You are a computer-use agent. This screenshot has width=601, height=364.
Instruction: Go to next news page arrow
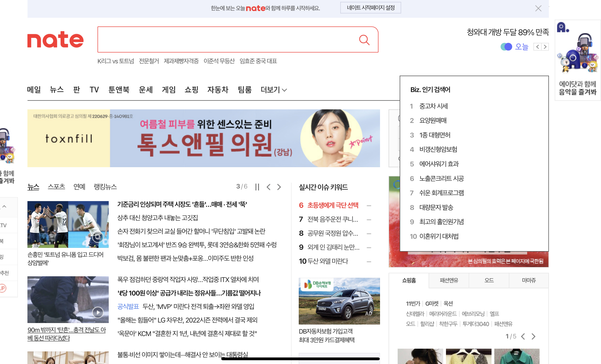279,187
